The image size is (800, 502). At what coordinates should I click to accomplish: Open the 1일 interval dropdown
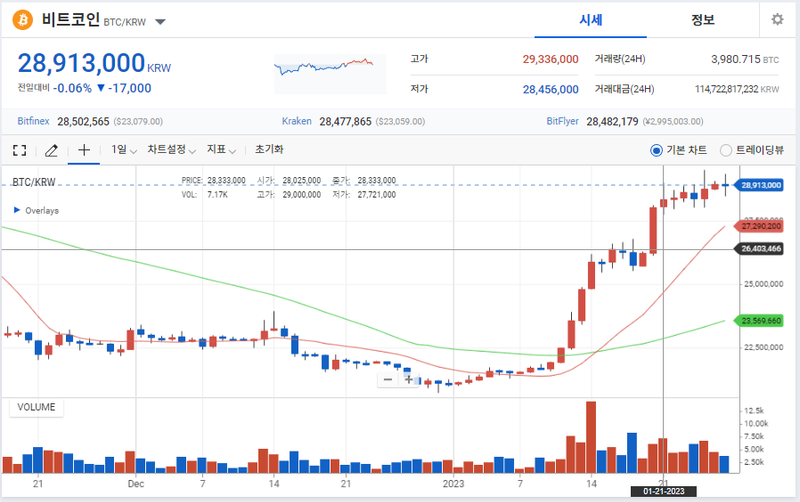coord(124,150)
